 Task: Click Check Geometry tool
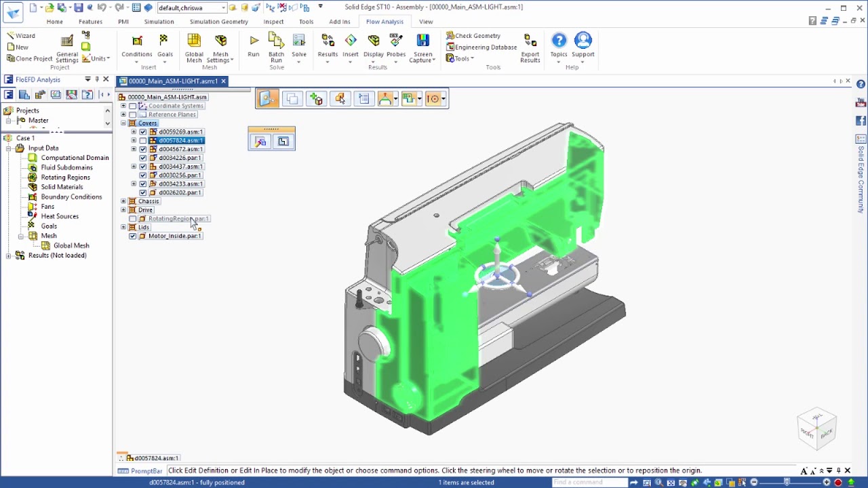tap(473, 36)
